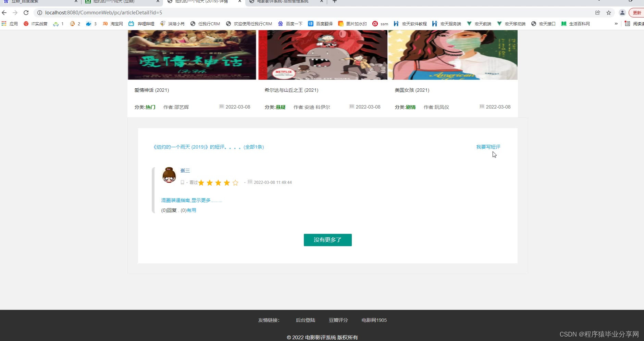Open the 百度翻译 bookmark
This screenshot has height=341, width=644.
pos(320,24)
